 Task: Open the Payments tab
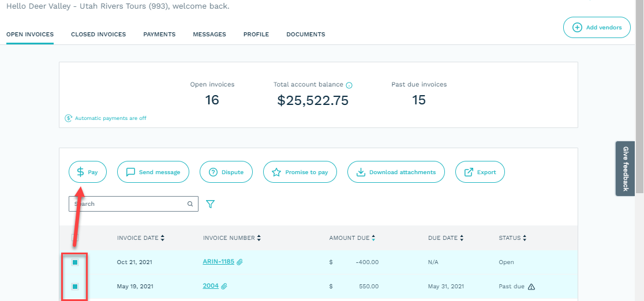[x=159, y=35]
